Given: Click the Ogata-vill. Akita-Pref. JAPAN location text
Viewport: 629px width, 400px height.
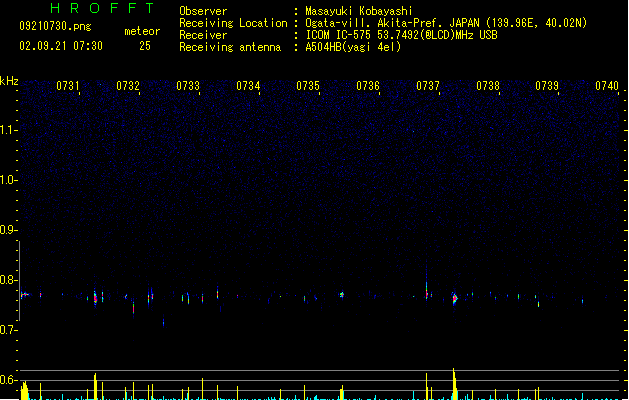Looking at the screenshot, I should 446,23.
